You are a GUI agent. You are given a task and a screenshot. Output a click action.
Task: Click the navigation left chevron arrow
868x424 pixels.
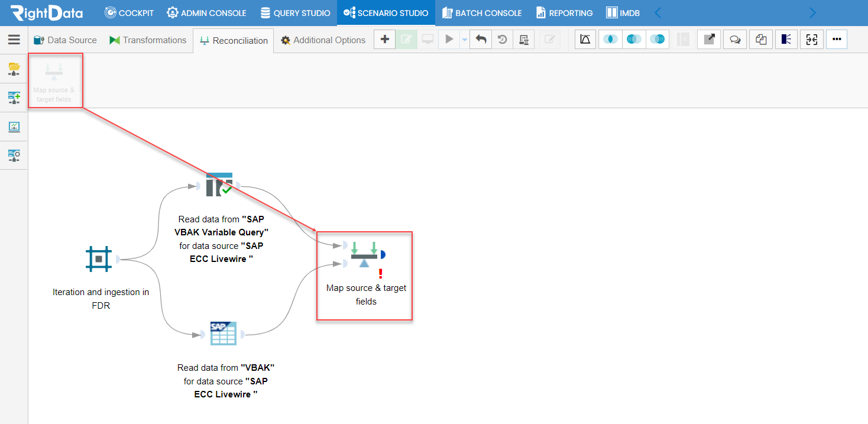pyautogui.click(x=658, y=12)
